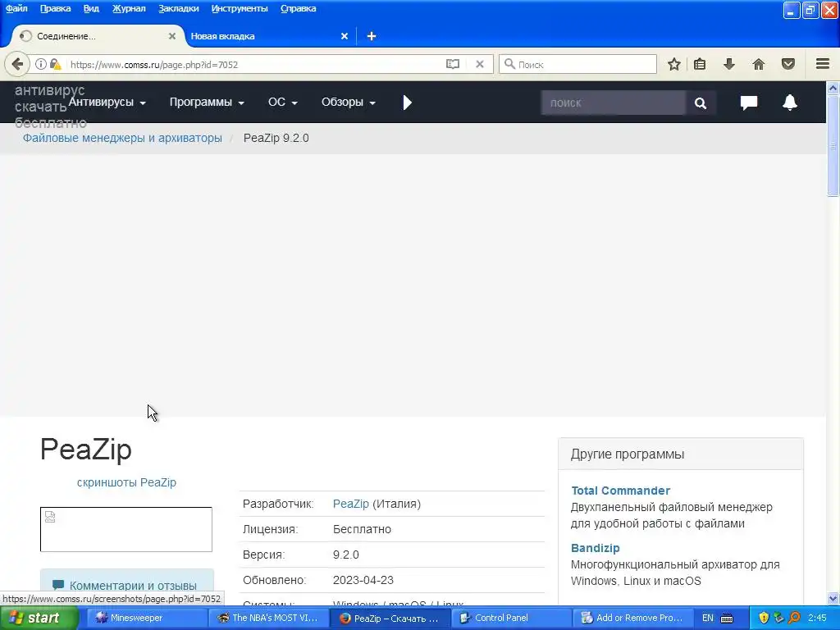The image size is (840, 630).
Task: Click the 'антивирус скачать бесплатно' site logo text
Action: point(50,106)
